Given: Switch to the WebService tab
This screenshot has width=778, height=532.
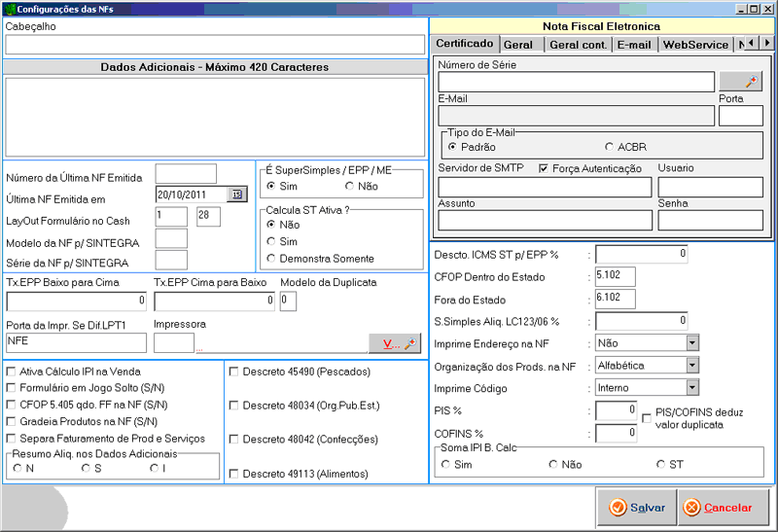Looking at the screenshot, I should pos(695,45).
